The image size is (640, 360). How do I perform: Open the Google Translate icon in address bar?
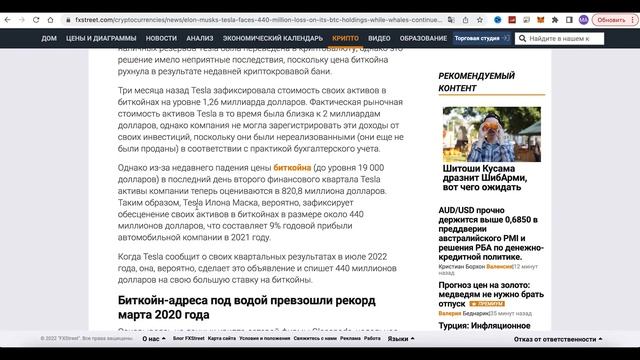pos(451,20)
